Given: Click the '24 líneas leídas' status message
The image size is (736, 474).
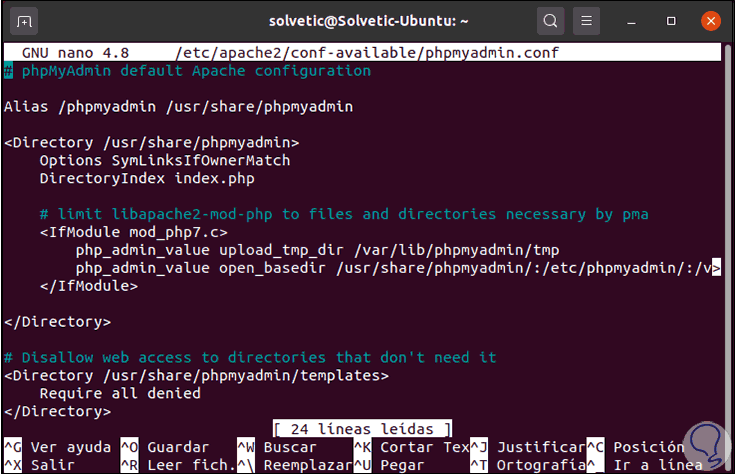Looking at the screenshot, I should pos(362,429).
